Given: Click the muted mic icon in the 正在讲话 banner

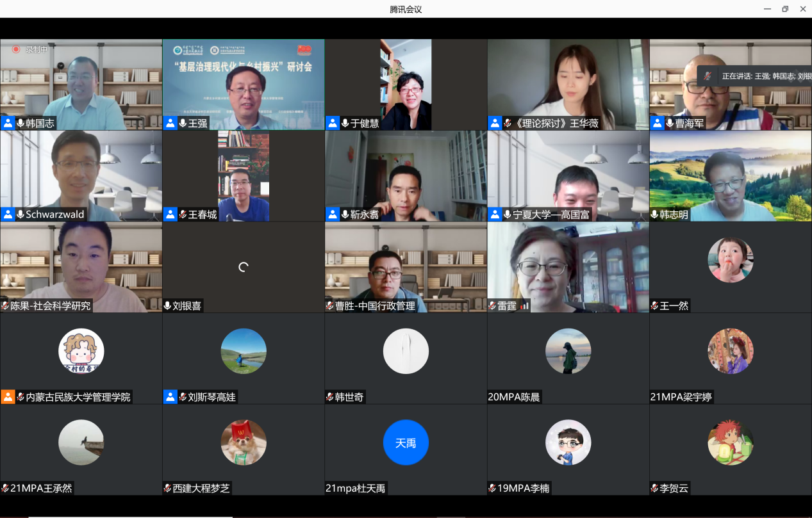Looking at the screenshot, I should pos(708,76).
